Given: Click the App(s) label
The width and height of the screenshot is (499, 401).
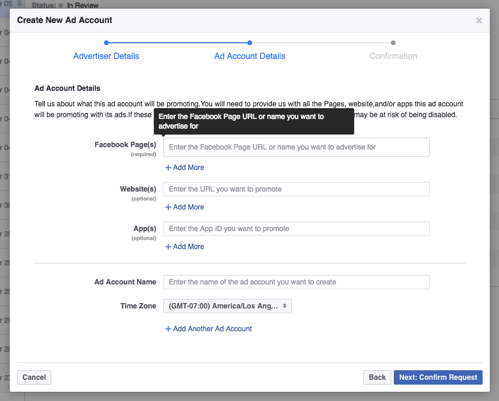Looking at the screenshot, I should [x=145, y=229].
